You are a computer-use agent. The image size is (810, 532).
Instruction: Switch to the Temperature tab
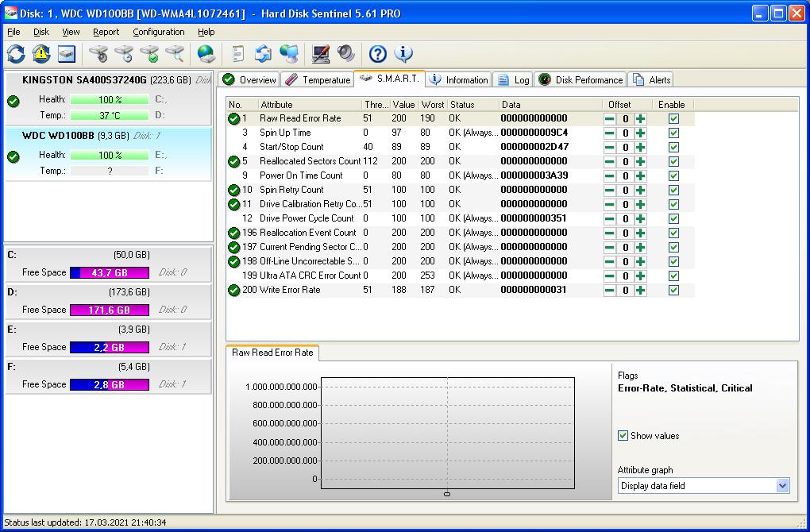(x=318, y=79)
